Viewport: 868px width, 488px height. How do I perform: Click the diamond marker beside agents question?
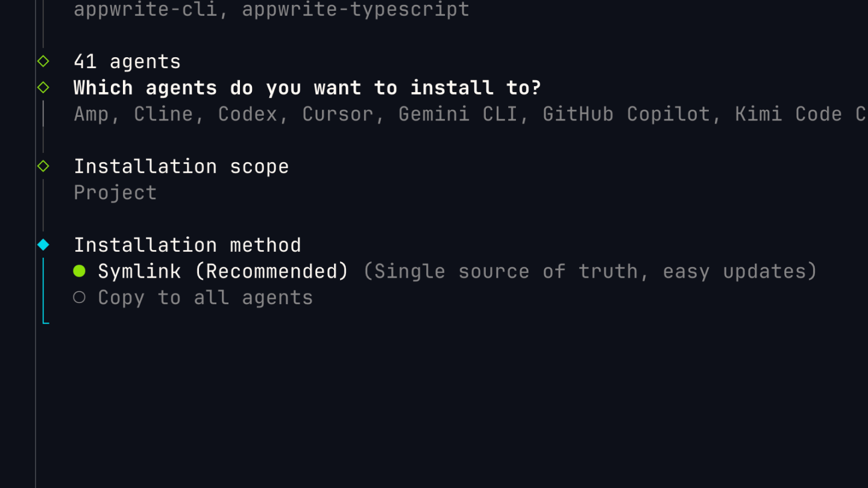42,87
